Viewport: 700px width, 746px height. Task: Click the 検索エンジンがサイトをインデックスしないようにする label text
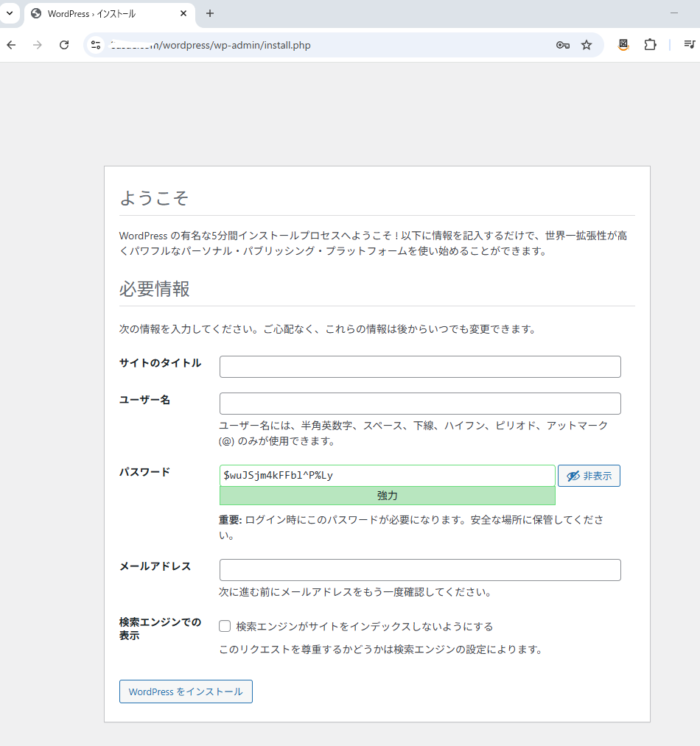365,627
